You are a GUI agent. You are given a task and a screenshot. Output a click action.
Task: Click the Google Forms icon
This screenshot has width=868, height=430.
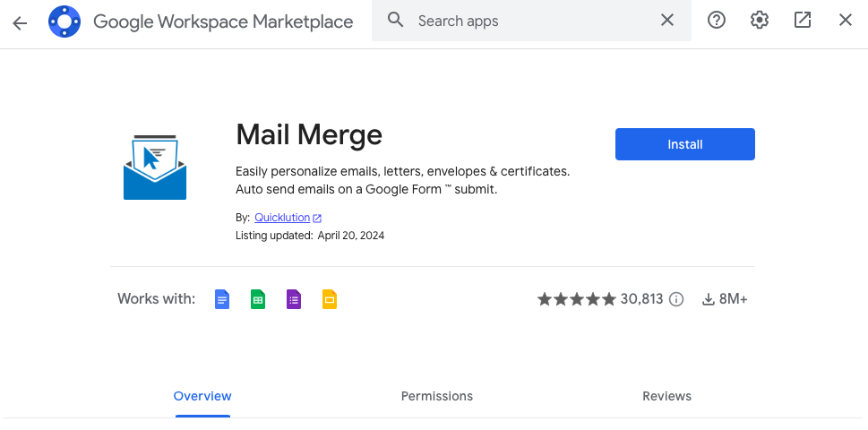point(294,299)
